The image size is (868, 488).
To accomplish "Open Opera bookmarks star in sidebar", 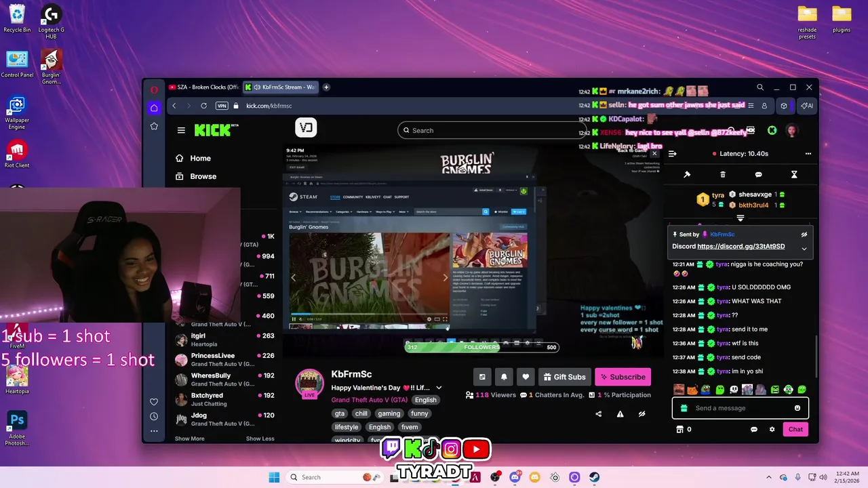I will pos(154,126).
